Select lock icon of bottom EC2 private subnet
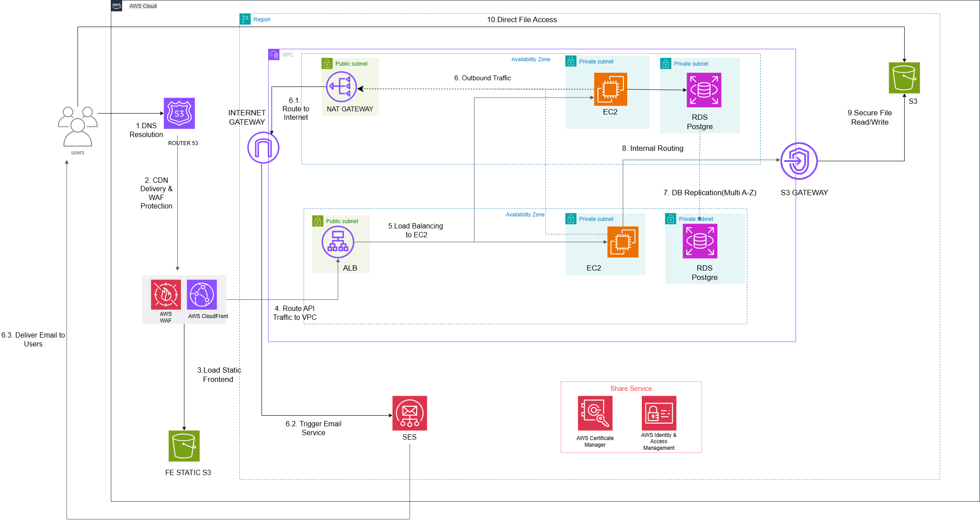 point(571,219)
